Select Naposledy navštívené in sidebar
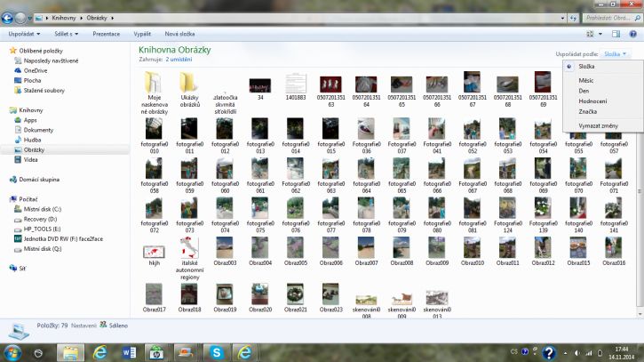644x362 pixels. click(x=51, y=60)
